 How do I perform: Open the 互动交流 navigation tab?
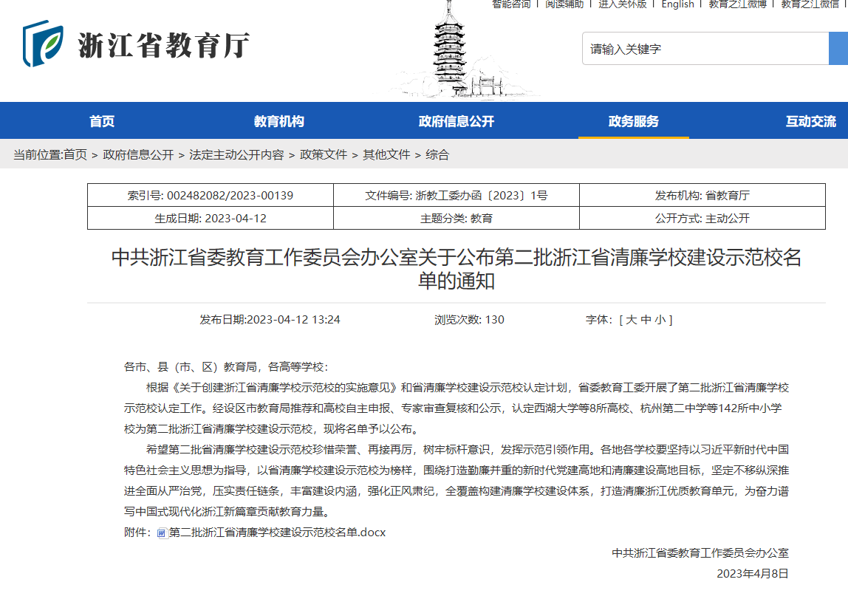click(x=810, y=121)
